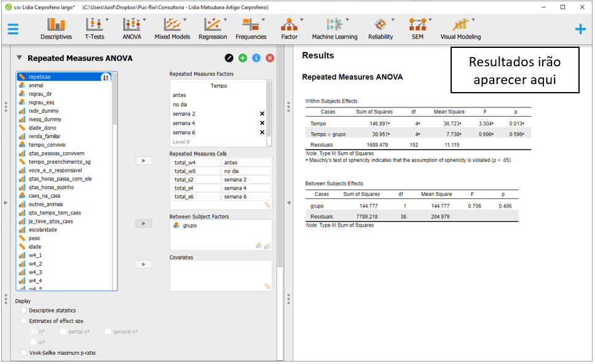Screen dimensions: 595x364
Task: Open the T-Tests menu
Action: tap(95, 28)
